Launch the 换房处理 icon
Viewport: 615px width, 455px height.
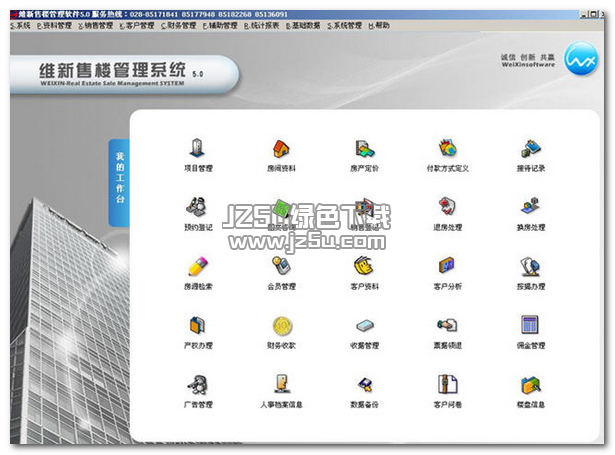(531, 207)
